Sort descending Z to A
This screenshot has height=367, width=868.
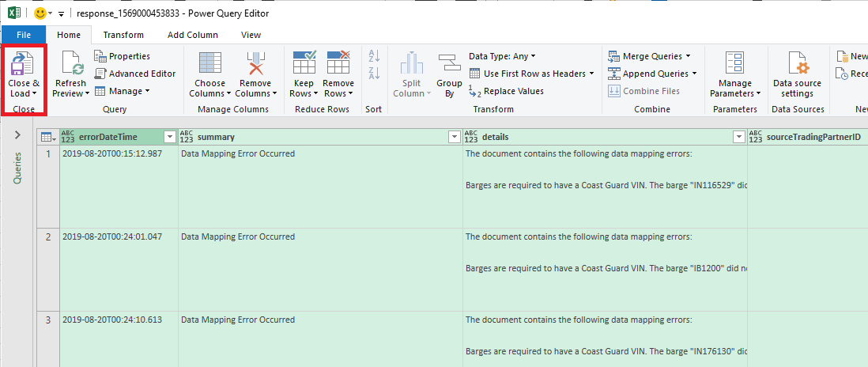coord(374,73)
